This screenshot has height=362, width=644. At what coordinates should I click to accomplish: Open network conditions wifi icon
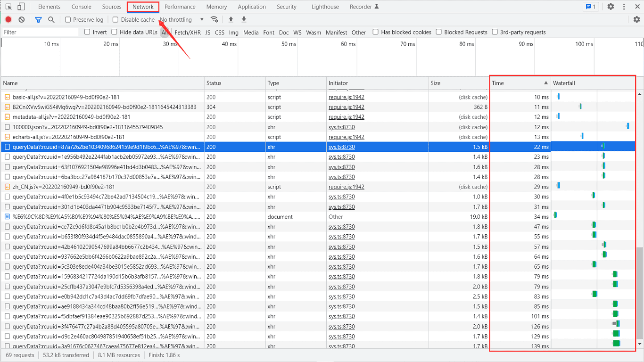click(x=215, y=19)
